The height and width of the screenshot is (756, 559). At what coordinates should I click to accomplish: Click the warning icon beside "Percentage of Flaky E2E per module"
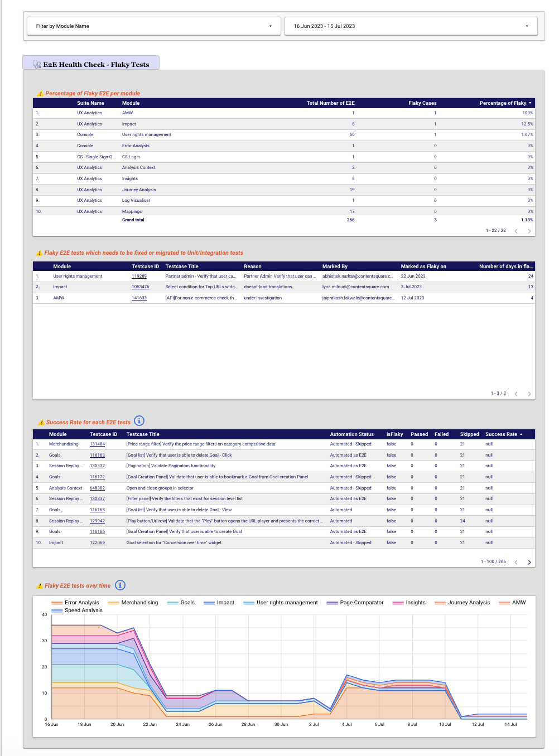[40, 93]
